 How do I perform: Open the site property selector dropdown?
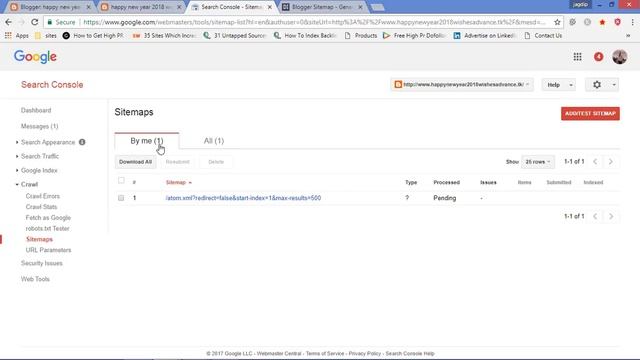tap(462, 84)
